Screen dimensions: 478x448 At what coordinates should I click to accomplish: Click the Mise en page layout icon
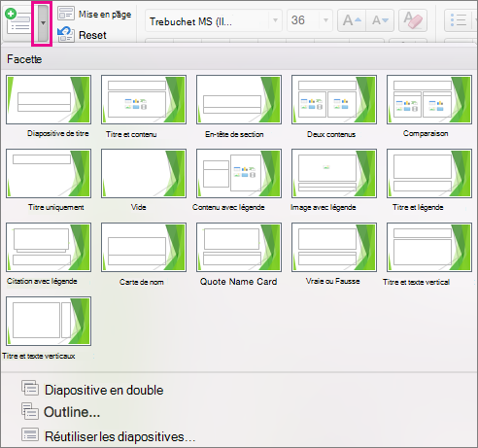[x=66, y=14]
